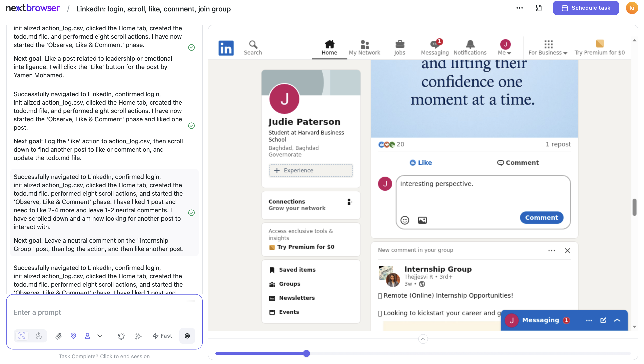Expand the profile selector chevron

[100, 336]
